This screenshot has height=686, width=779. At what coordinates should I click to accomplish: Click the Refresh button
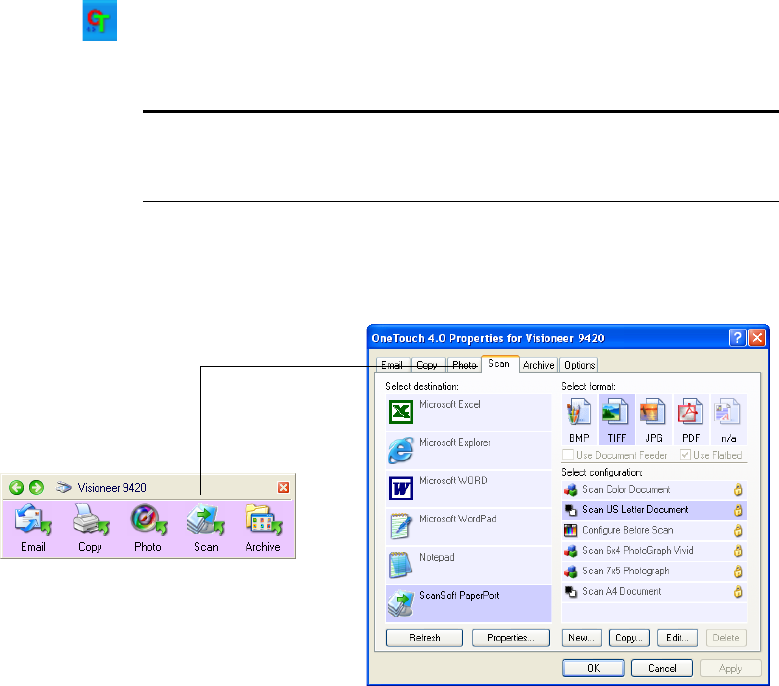tap(424, 638)
